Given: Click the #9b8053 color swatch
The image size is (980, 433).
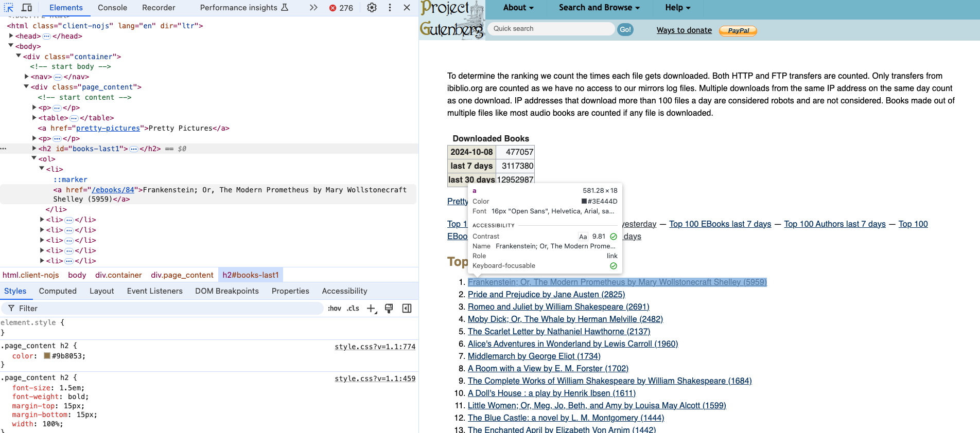Looking at the screenshot, I should click(47, 356).
